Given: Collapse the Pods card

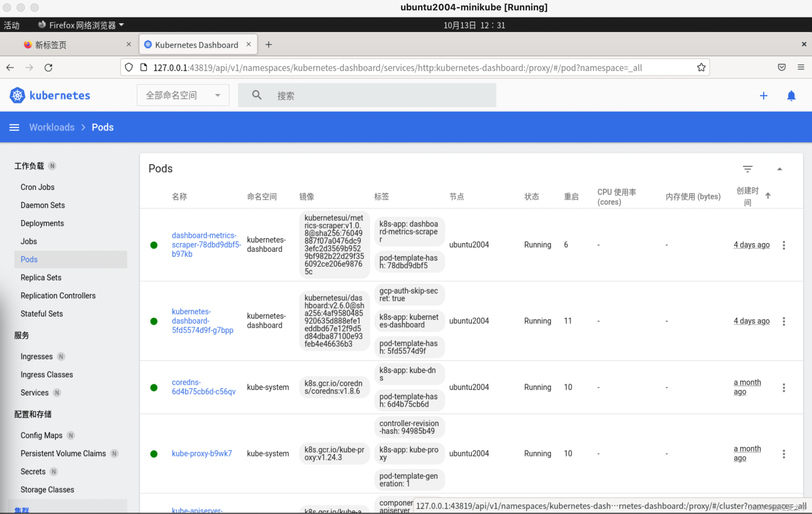Looking at the screenshot, I should pyautogui.click(x=779, y=169).
